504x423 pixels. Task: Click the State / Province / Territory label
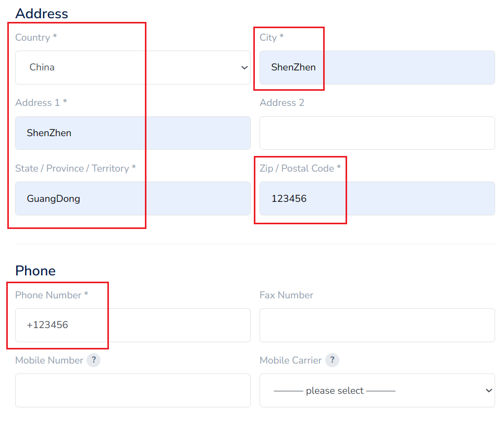72,168
